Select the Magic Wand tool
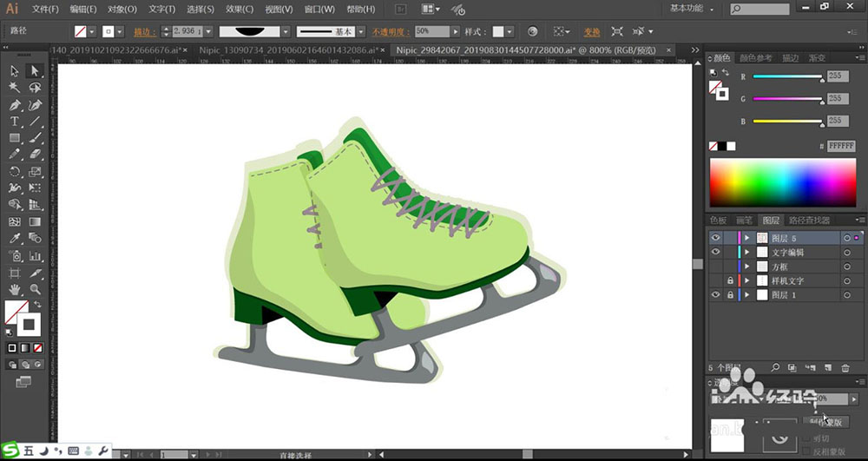The width and height of the screenshot is (868, 461). click(15, 88)
